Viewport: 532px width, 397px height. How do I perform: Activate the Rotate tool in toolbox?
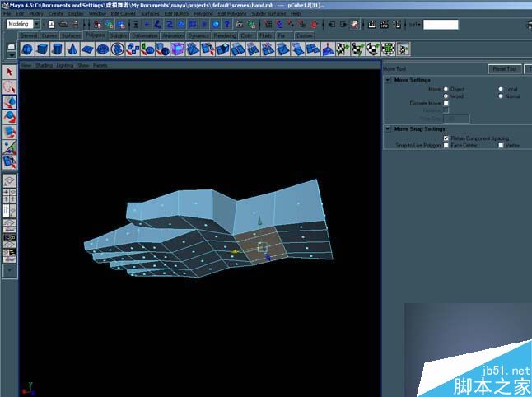tap(10, 117)
